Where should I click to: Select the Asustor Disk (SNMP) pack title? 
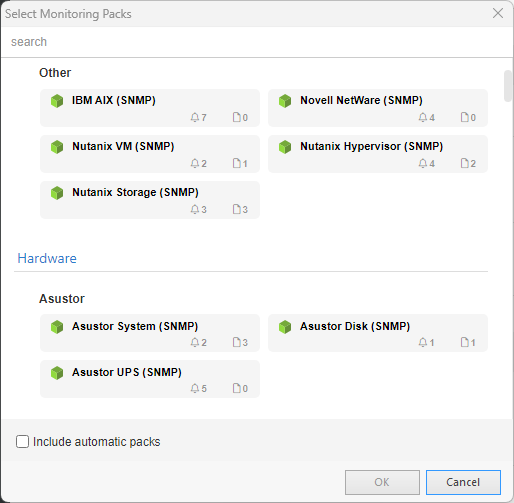pos(355,326)
